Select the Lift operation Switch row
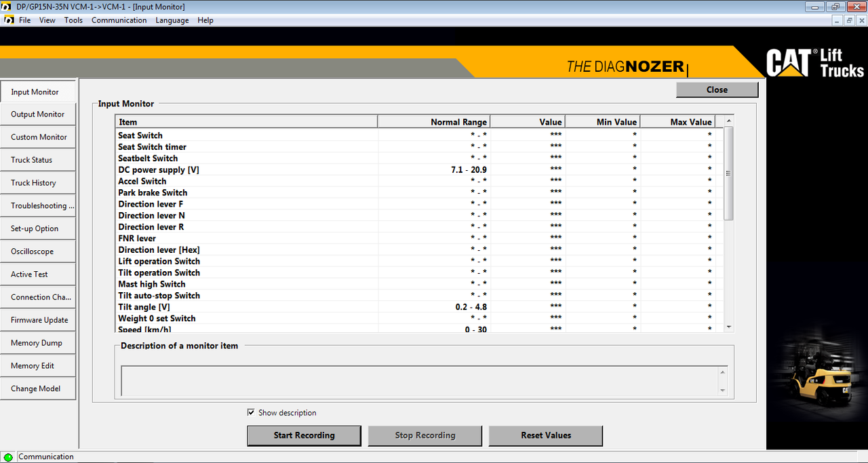Image resolution: width=868 pixels, height=463 pixels. pyautogui.click(x=419, y=262)
